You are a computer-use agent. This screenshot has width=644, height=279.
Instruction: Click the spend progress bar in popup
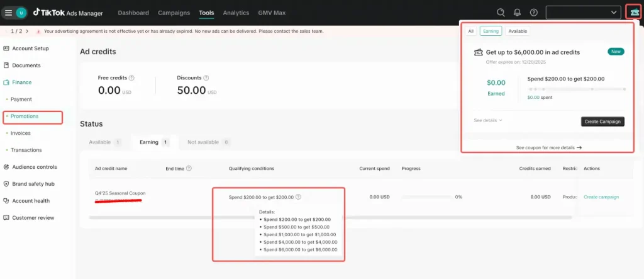(577, 89)
